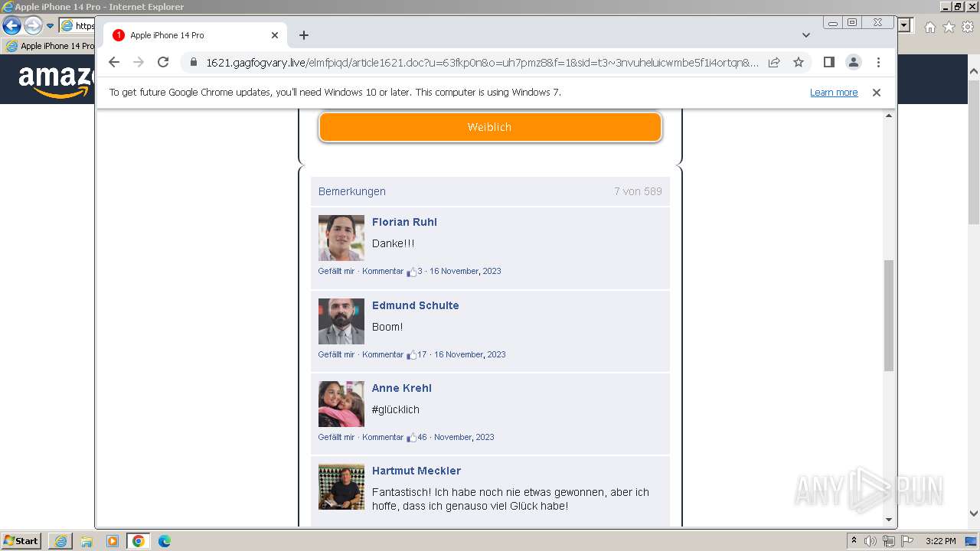Click thumbs-up icon on Edmund Schulte's comment
The height and width of the screenshot is (551, 980).
pyautogui.click(x=411, y=355)
